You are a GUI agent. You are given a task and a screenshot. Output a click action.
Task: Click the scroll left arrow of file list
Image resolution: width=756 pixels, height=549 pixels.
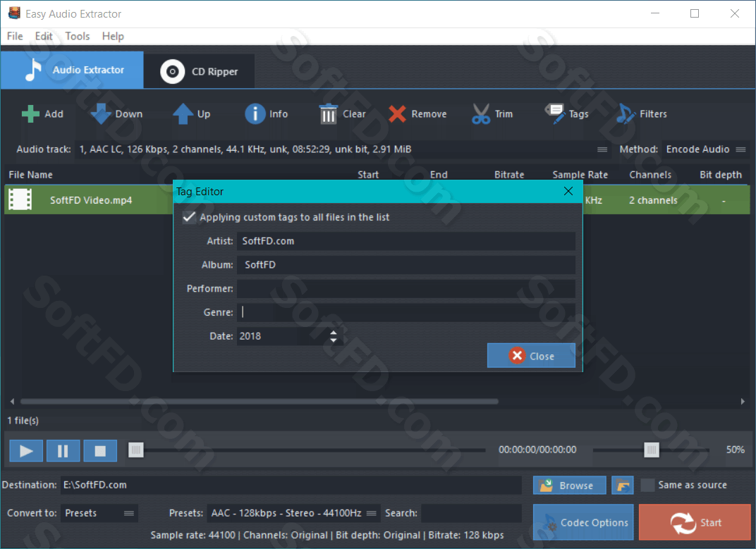point(12,401)
